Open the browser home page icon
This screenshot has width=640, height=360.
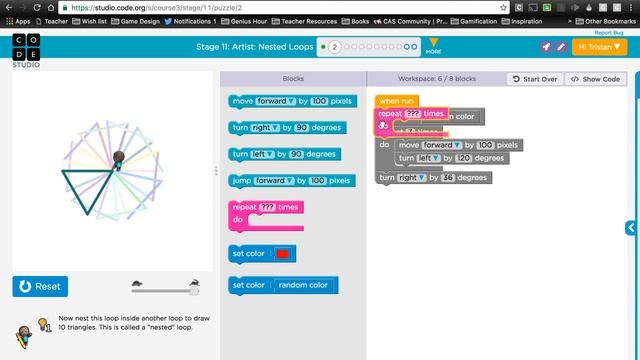point(51,7)
